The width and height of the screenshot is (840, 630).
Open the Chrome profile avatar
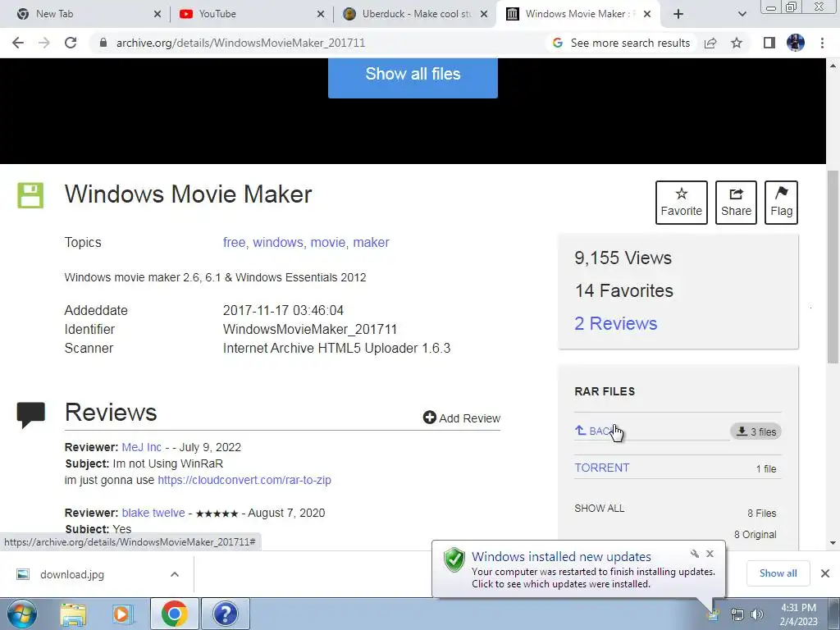(796, 43)
